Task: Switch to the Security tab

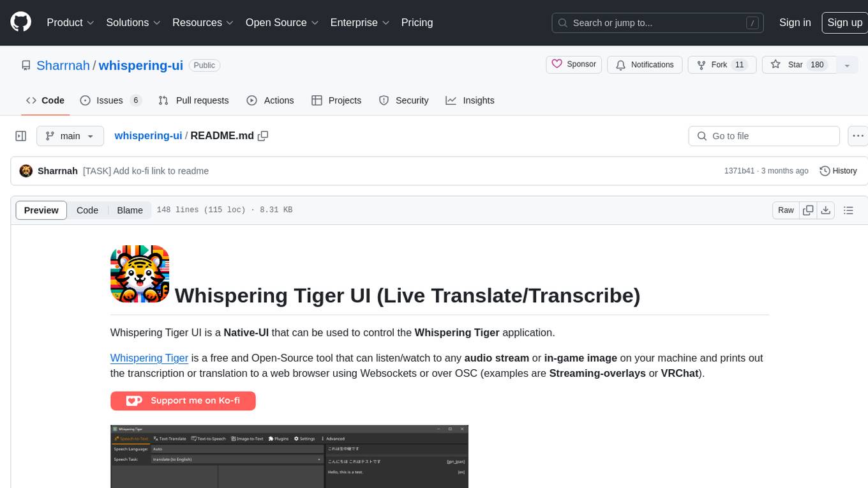Action: pos(403,100)
